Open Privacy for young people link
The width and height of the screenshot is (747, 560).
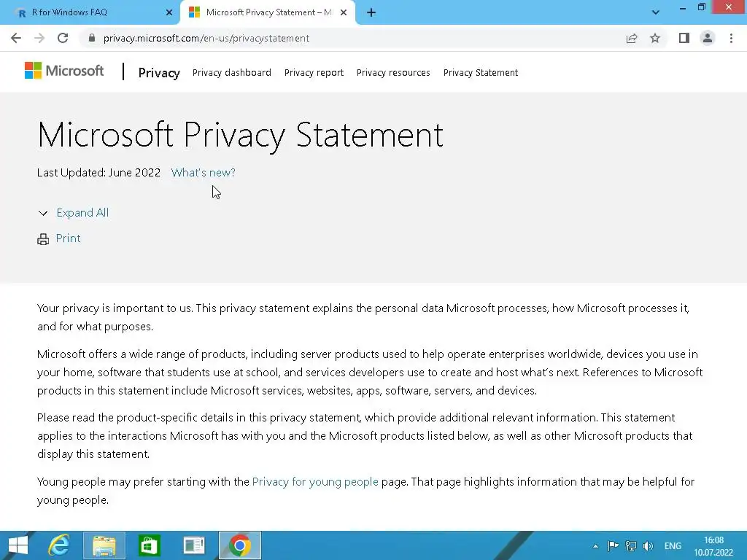coord(315,481)
